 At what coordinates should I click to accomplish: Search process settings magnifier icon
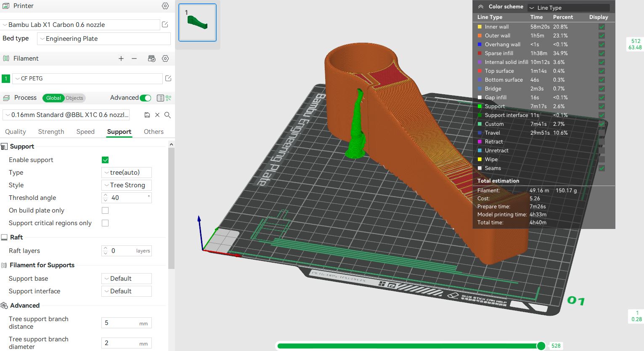click(x=167, y=115)
